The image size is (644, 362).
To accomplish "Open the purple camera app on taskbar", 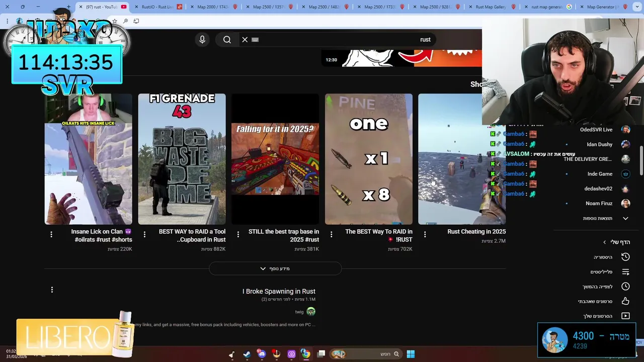I will [291, 354].
